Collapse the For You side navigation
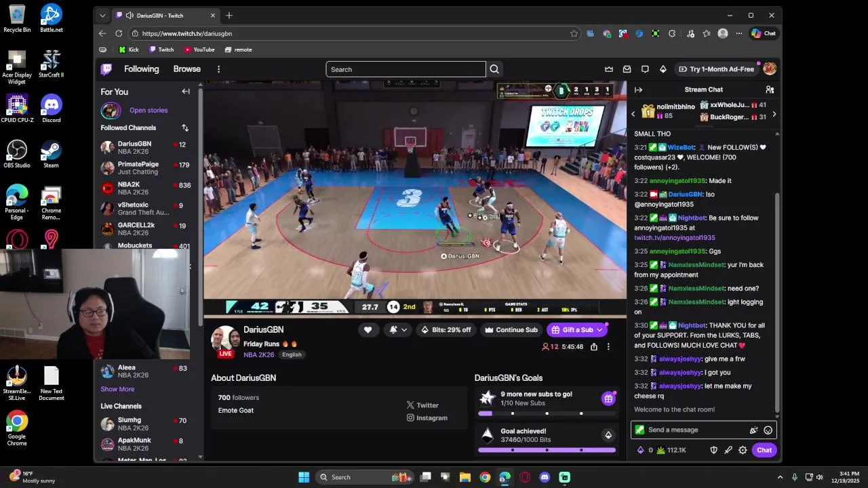Viewport: 868px width, 488px height. pyautogui.click(x=186, y=91)
